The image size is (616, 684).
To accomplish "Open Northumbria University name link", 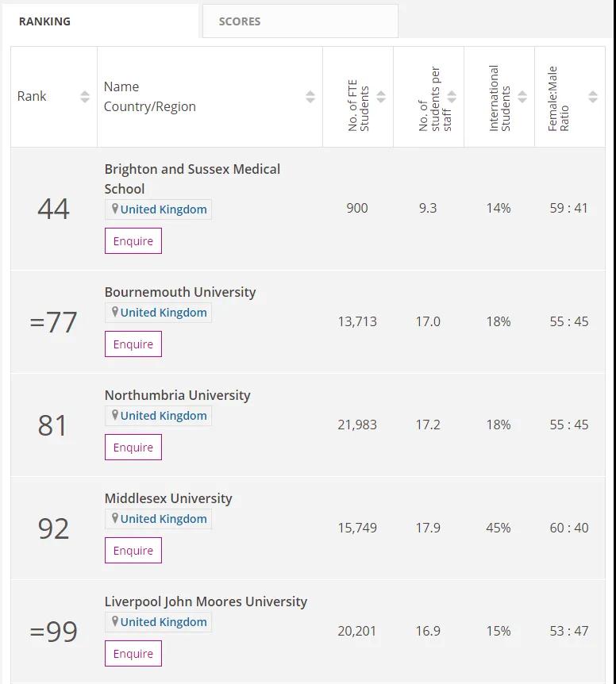I will 178,395.
